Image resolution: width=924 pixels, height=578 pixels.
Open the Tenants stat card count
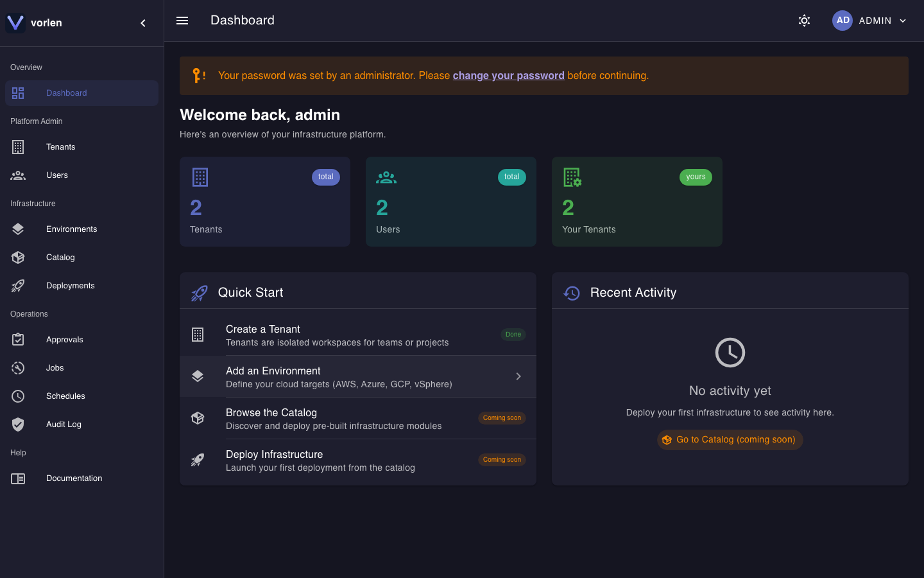196,207
